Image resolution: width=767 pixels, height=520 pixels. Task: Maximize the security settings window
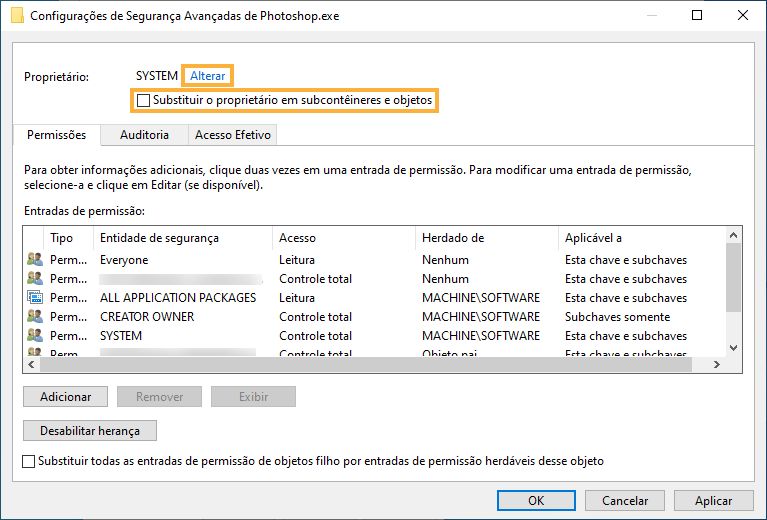[697, 15]
